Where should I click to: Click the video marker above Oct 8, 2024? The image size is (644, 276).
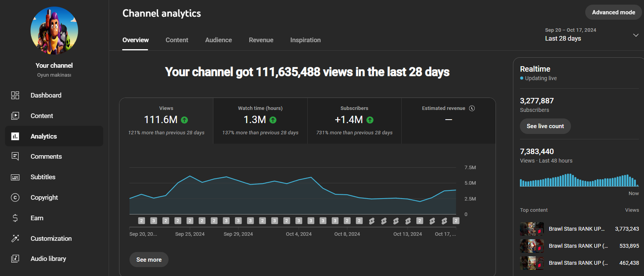click(x=347, y=221)
